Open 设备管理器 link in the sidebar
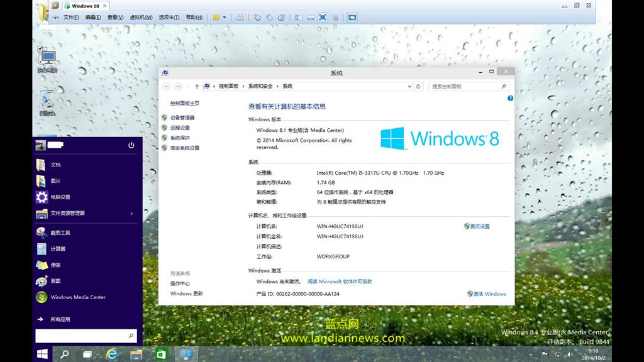This screenshot has height=362, width=644. tap(182, 118)
